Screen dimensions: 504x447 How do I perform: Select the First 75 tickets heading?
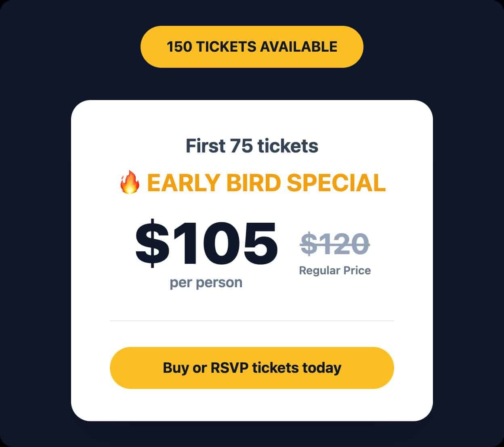pyautogui.click(x=252, y=146)
